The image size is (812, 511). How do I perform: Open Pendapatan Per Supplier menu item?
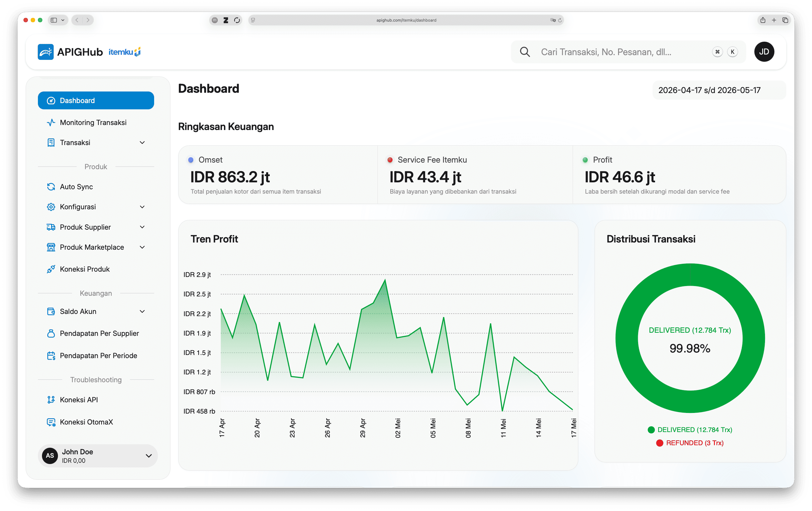(96, 333)
